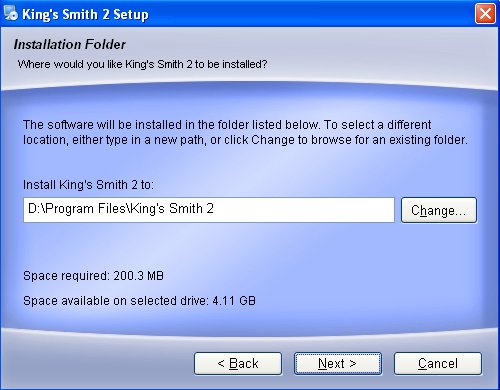This screenshot has width=500, height=390.
Task: Click the 'Space required: 200.3 MB' text
Action: pyautogui.click(x=93, y=276)
